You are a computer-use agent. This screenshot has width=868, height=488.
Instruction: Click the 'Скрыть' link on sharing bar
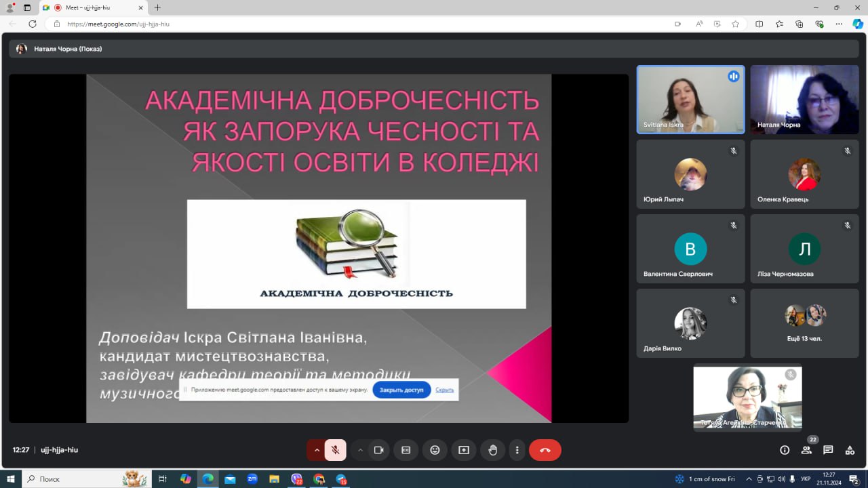(x=445, y=390)
